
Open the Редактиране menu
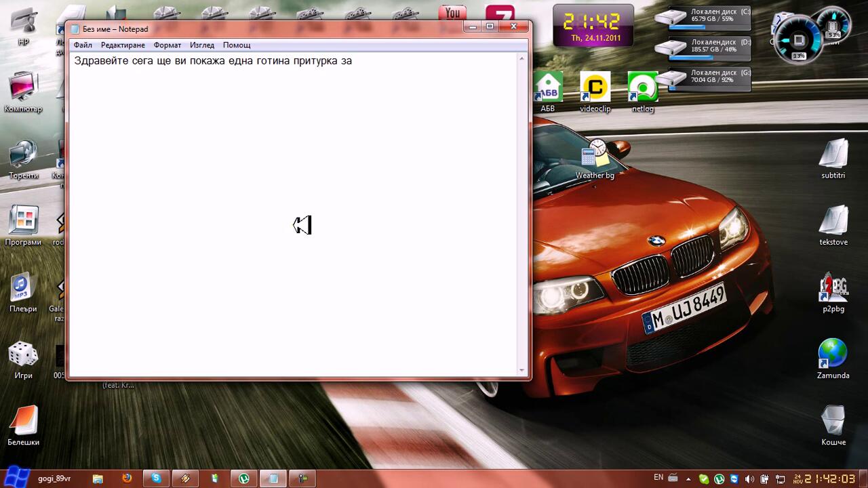123,45
